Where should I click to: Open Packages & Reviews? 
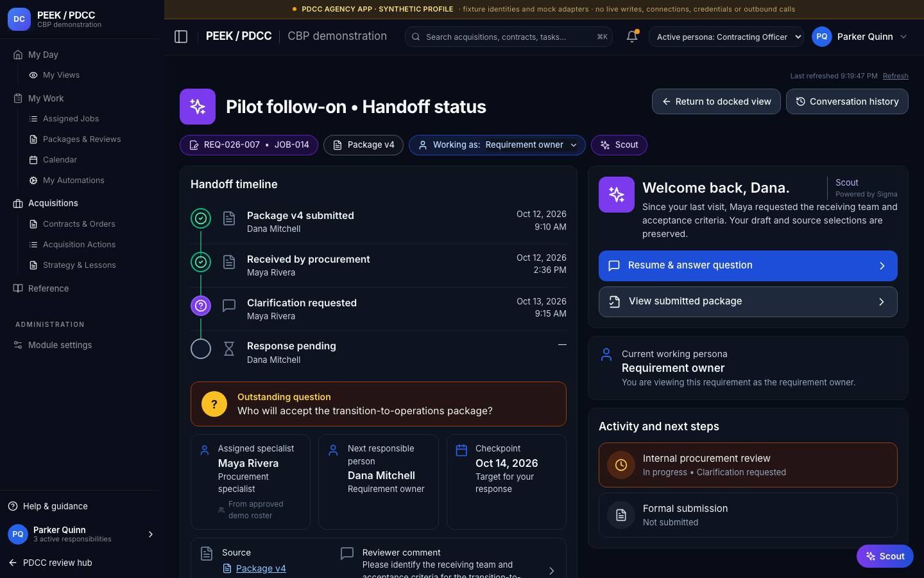pyautogui.click(x=81, y=139)
